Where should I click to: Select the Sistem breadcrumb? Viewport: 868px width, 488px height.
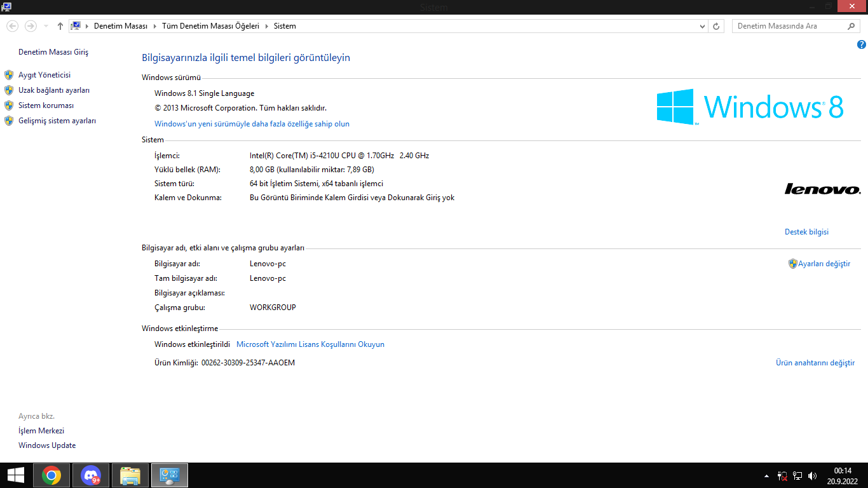[x=285, y=26]
